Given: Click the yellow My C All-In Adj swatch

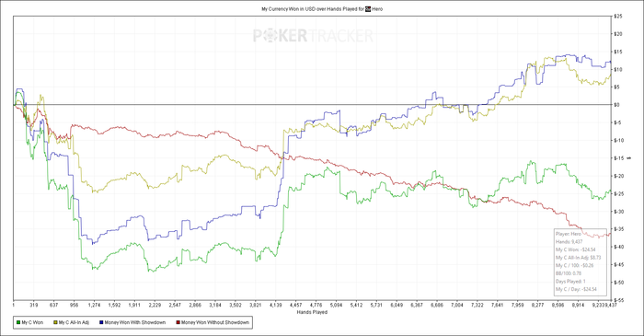Looking at the screenshot, I should (55, 323).
